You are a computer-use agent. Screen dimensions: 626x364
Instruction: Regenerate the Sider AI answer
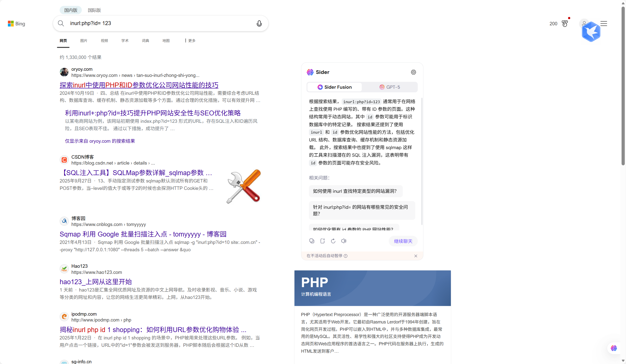click(333, 241)
